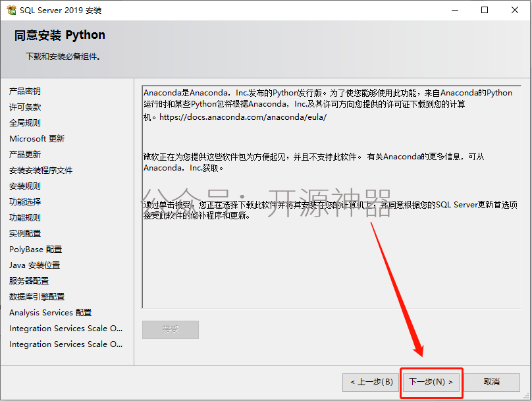Select the Java 安装位置 step
This screenshot has width=532, height=401.
(35, 265)
